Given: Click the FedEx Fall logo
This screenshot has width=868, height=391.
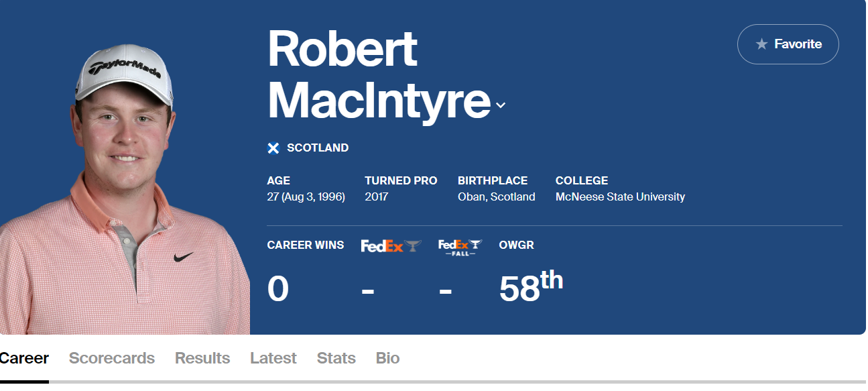Looking at the screenshot, I should [460, 247].
